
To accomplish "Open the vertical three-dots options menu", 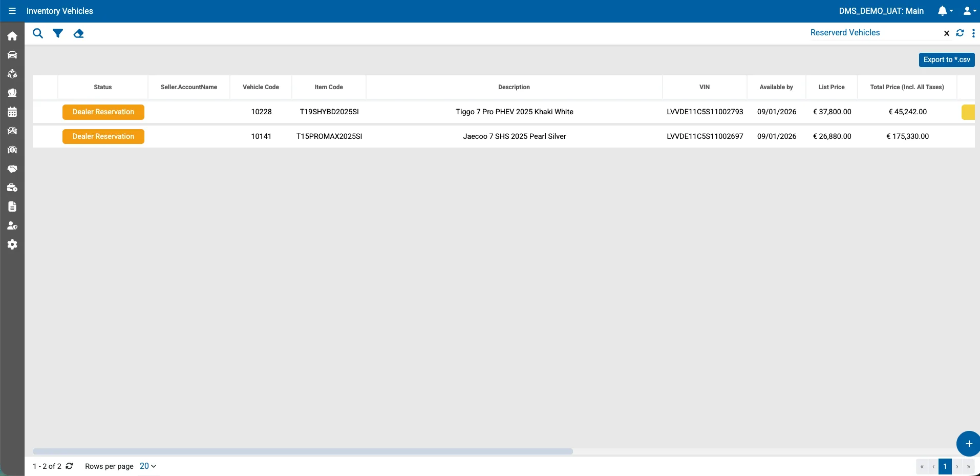I will tap(973, 33).
